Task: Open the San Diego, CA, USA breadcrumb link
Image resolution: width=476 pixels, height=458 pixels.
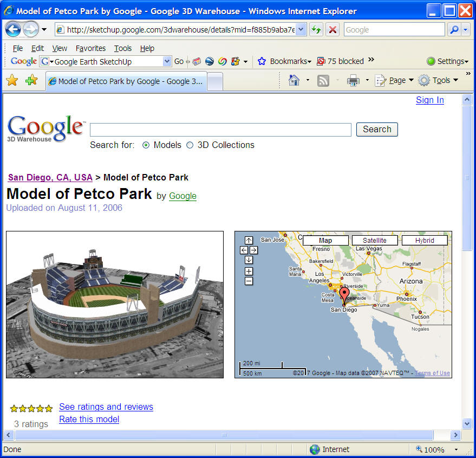Action: (50, 177)
